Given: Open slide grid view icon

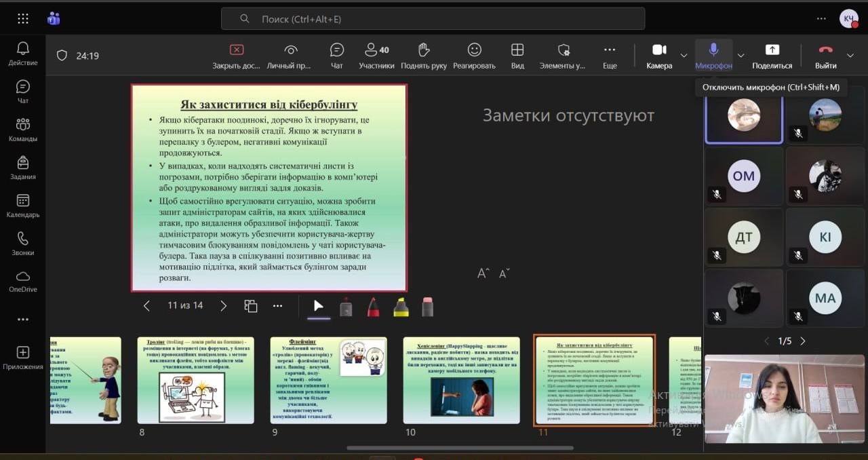Looking at the screenshot, I should tap(251, 306).
